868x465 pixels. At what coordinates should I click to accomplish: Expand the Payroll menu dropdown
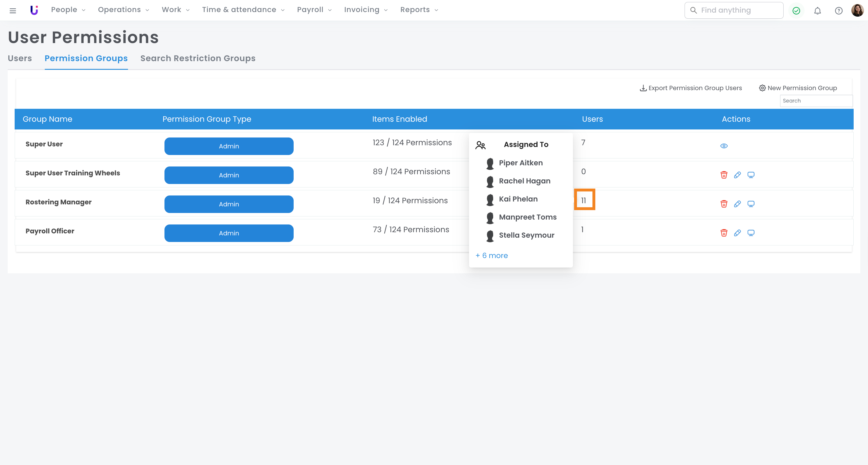(x=314, y=10)
